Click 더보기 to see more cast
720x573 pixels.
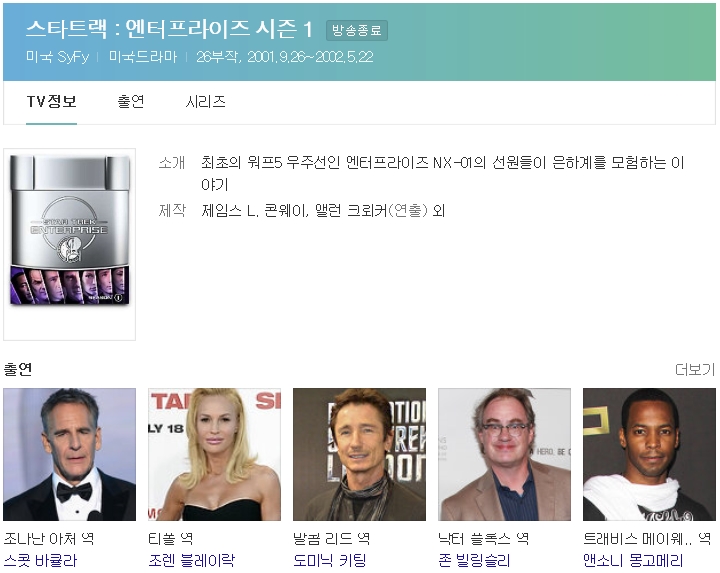[694, 370]
